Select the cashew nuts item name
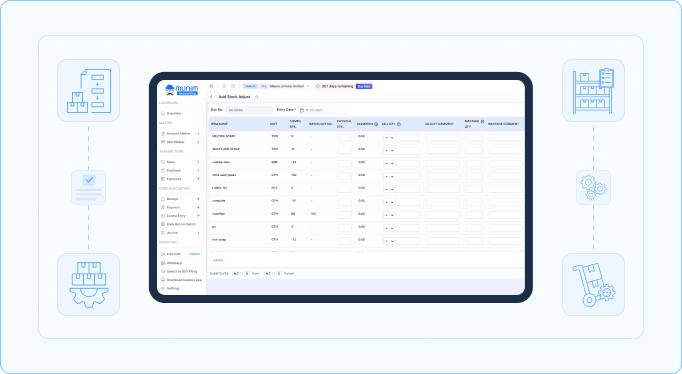The height and width of the screenshot is (374, 682). point(221,162)
